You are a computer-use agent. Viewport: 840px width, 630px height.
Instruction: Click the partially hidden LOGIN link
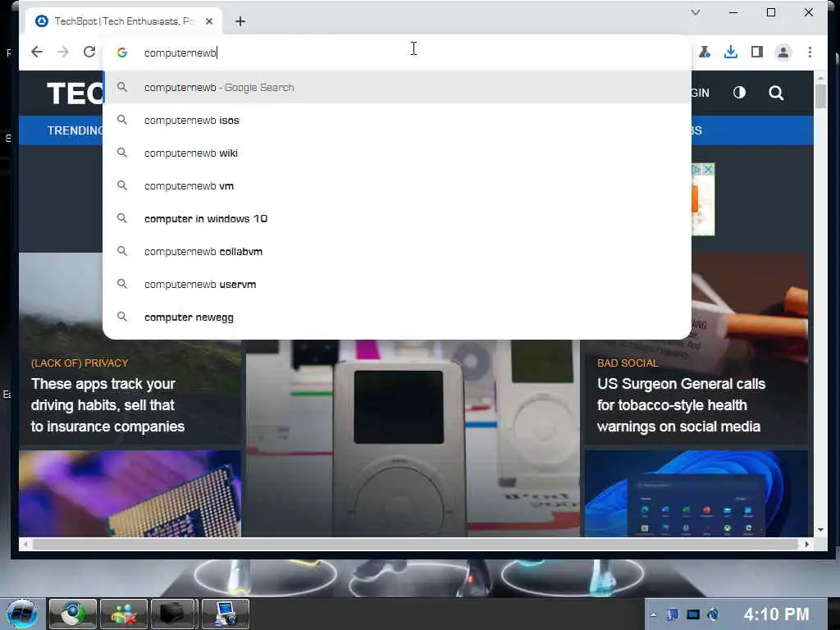click(x=701, y=94)
